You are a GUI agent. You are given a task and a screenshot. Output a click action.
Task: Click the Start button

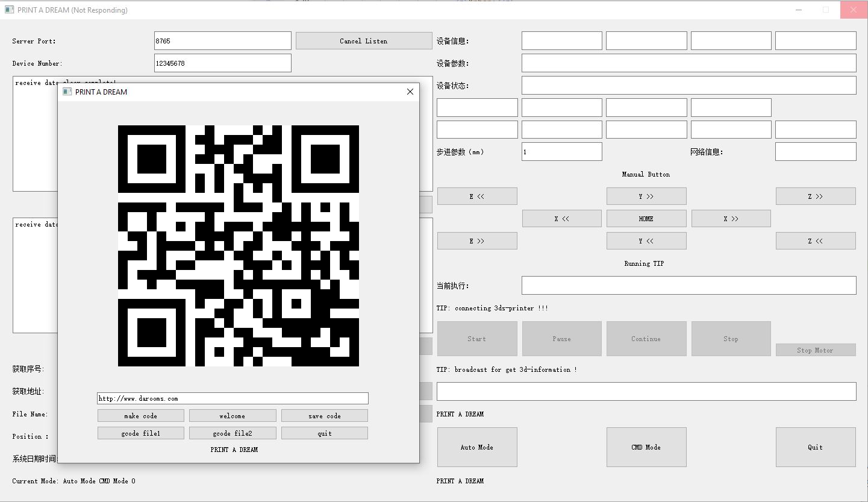[477, 339]
